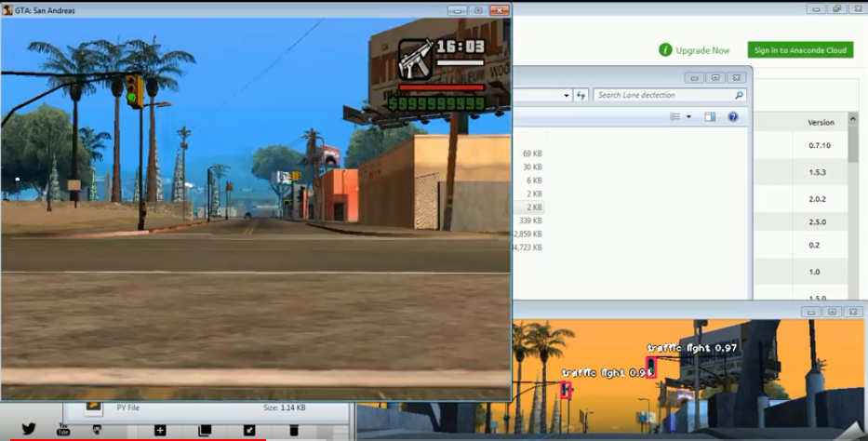Click the 16:03 game clock
The width and height of the screenshot is (868, 441).
(460, 47)
